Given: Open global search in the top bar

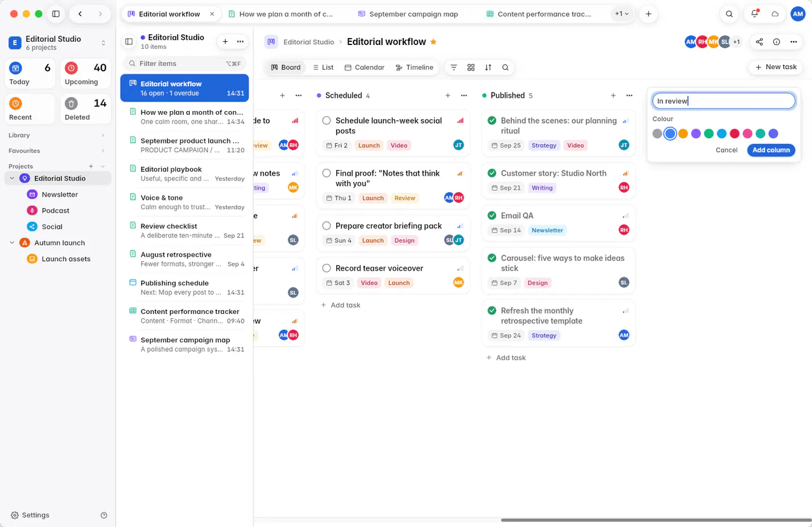Looking at the screenshot, I should pos(730,14).
